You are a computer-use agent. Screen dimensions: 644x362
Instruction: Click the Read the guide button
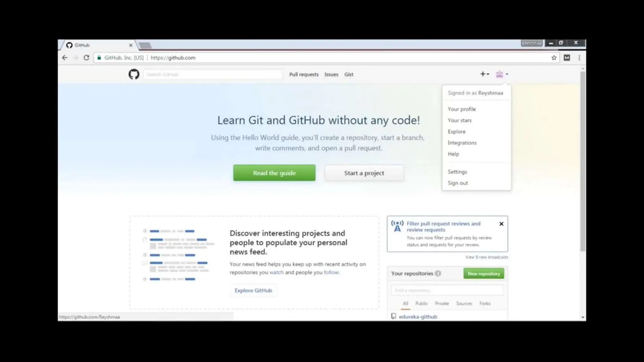pyautogui.click(x=274, y=173)
